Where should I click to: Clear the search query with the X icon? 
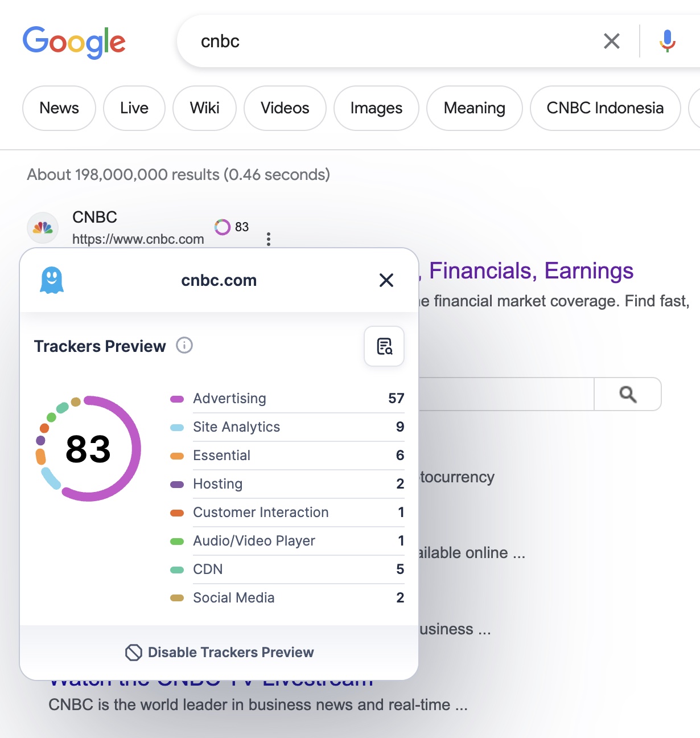pyautogui.click(x=611, y=41)
